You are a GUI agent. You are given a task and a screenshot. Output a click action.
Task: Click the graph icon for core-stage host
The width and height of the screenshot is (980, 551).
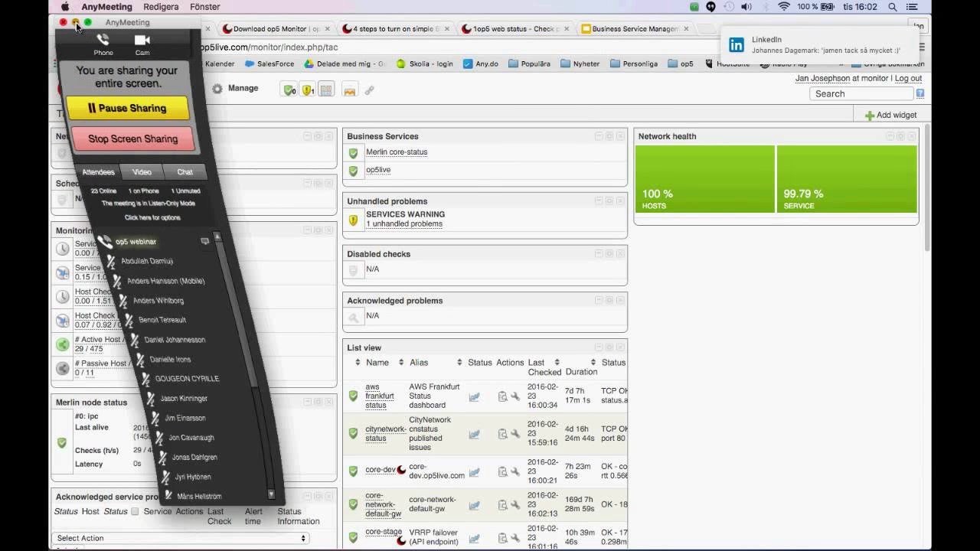click(x=474, y=538)
